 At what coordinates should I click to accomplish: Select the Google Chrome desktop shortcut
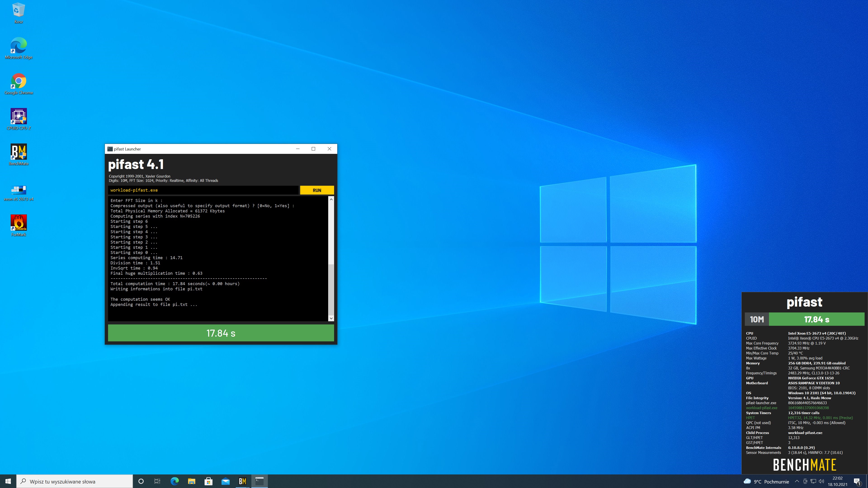click(x=19, y=84)
